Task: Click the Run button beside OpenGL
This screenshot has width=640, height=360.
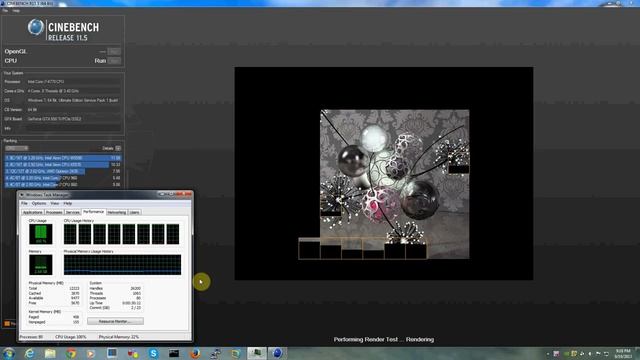Action: click(x=114, y=51)
